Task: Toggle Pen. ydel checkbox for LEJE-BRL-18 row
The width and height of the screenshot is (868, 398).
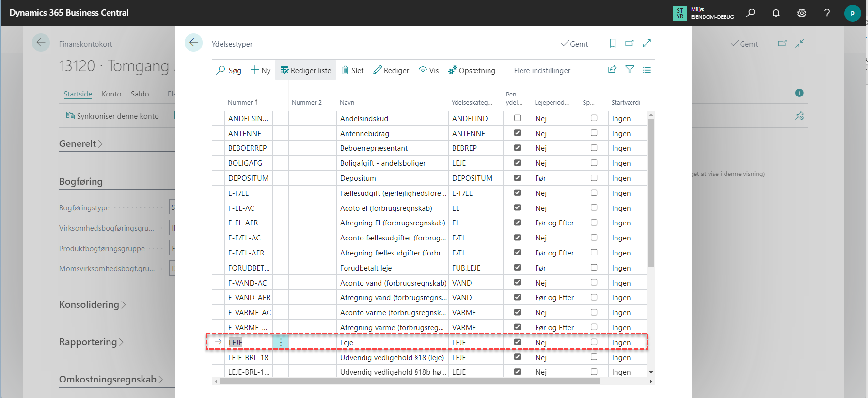Action: (x=517, y=357)
